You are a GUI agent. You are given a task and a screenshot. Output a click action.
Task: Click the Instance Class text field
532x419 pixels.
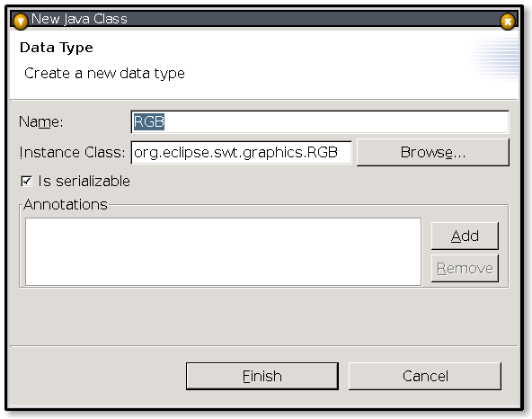point(241,153)
